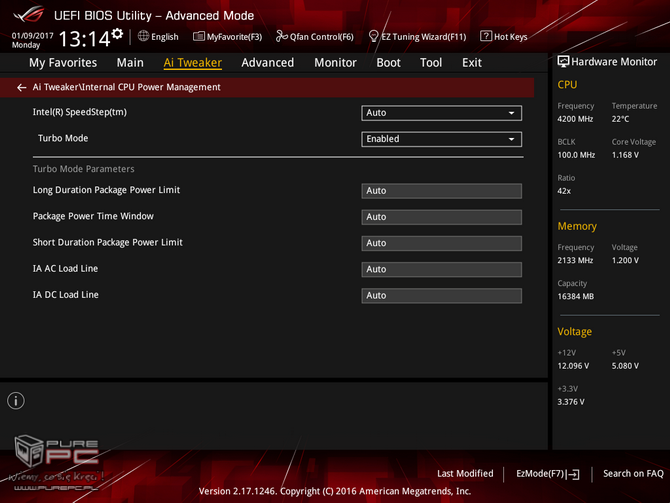Click the info circle icon
Screen dimensions: 670x503
pyautogui.click(x=16, y=400)
